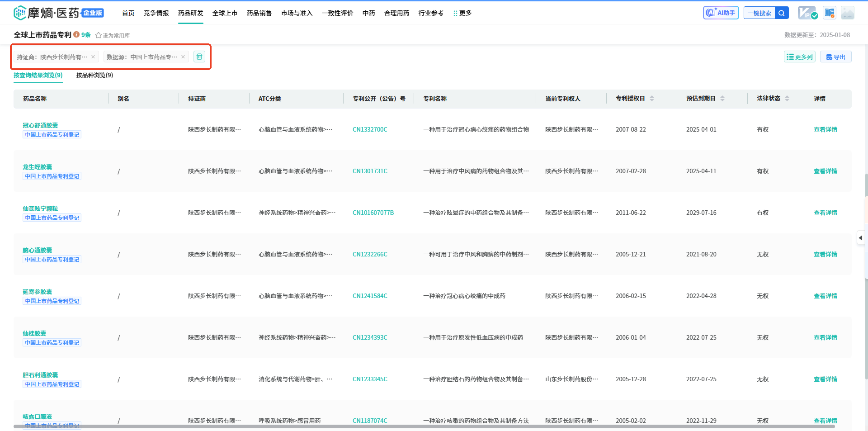Export data with 导出 button
Image resolution: width=868 pixels, height=431 pixels.
pos(835,57)
